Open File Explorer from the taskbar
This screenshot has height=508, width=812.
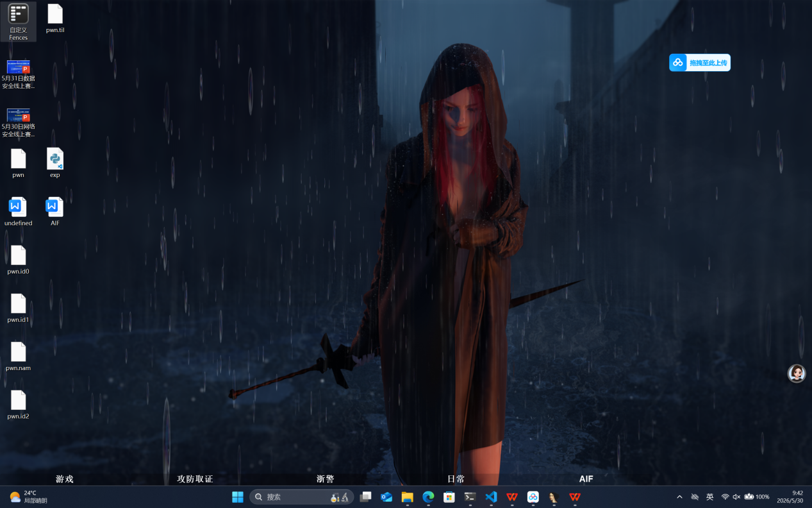point(408,497)
